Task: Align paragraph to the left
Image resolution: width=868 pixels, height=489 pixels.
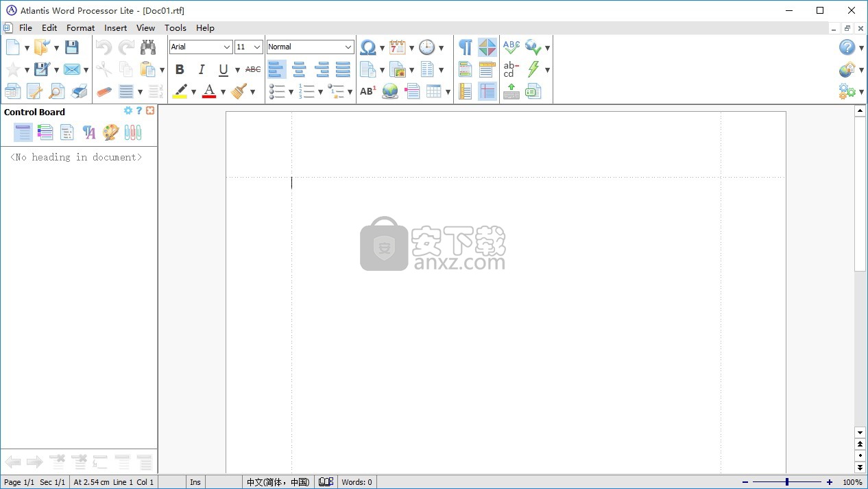Action: point(277,69)
